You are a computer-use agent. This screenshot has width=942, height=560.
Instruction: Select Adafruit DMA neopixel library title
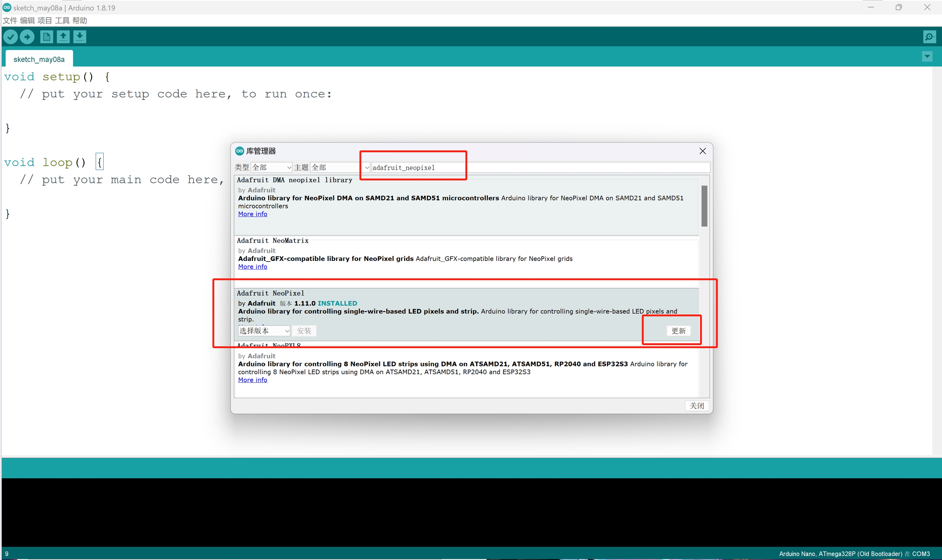(294, 180)
